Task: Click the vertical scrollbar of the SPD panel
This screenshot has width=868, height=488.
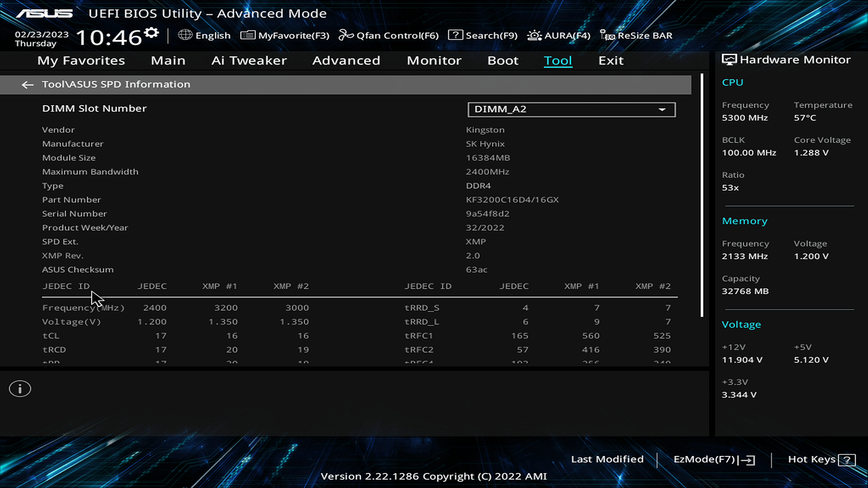Action: [x=702, y=194]
